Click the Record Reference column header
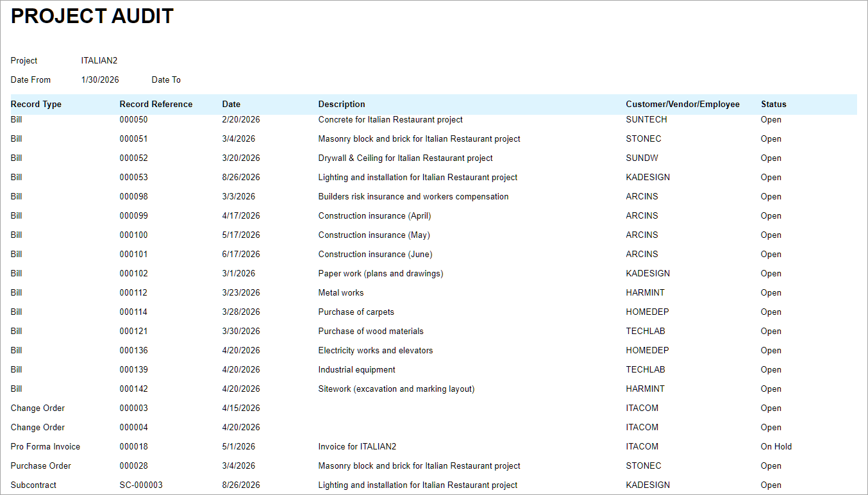The image size is (868, 495). [x=156, y=104]
